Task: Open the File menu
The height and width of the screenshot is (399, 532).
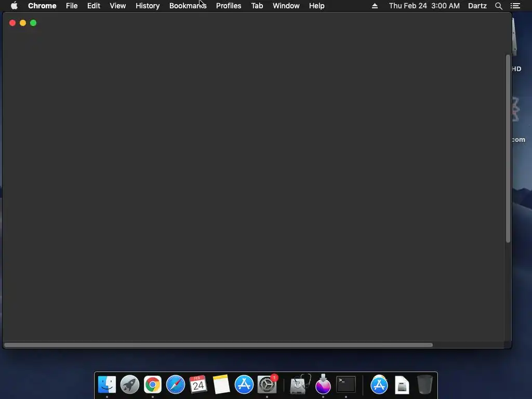Action: tap(72, 6)
